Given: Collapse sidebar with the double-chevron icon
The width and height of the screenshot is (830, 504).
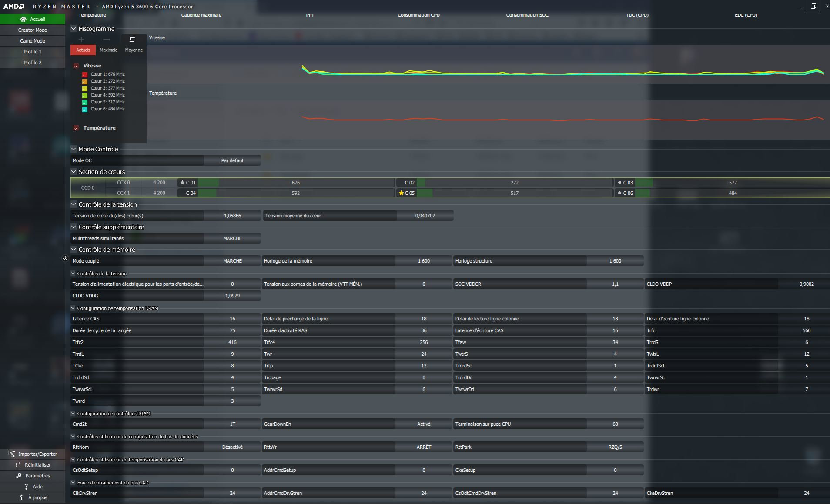Looking at the screenshot, I should [65, 258].
